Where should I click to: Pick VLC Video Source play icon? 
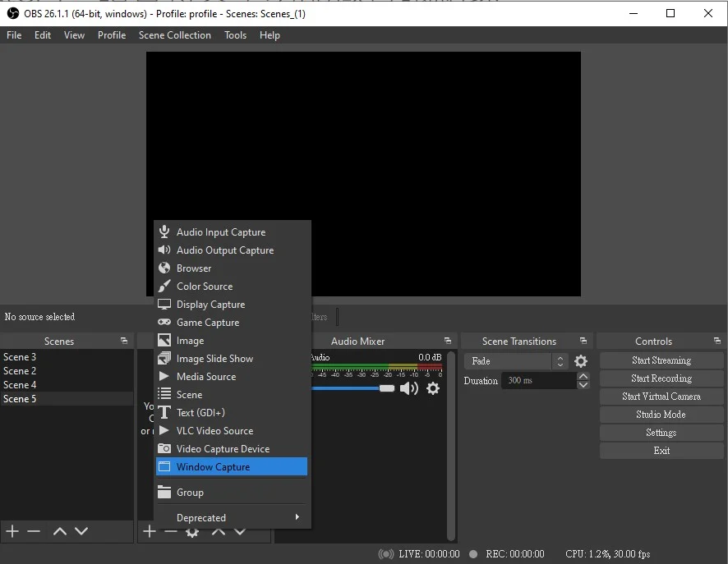coord(164,430)
